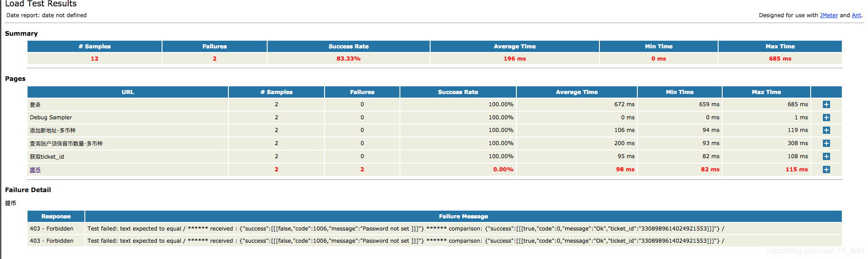868x259 pixels.
Task: Click the Failure Message column header
Action: pos(463,217)
